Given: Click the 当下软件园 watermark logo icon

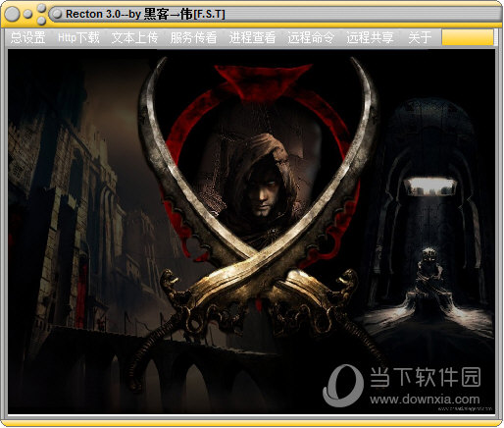Looking at the screenshot, I should point(343,385).
